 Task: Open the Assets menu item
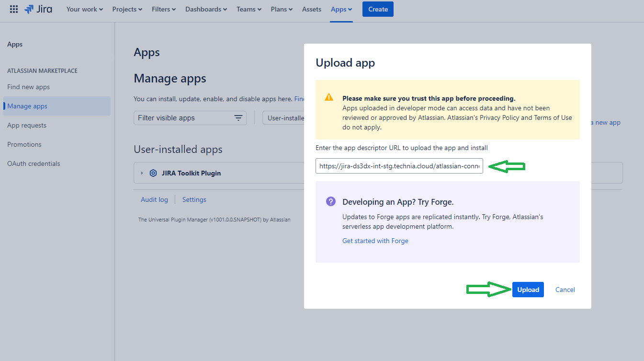click(312, 9)
